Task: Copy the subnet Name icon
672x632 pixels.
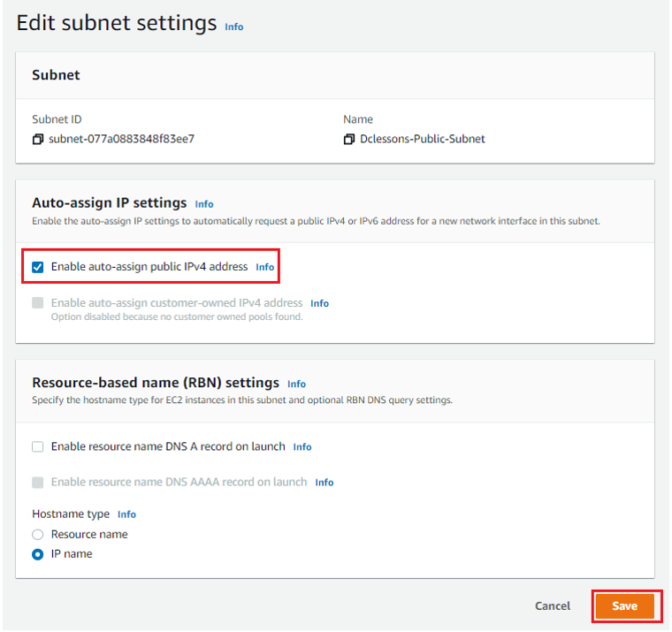Action: point(349,140)
